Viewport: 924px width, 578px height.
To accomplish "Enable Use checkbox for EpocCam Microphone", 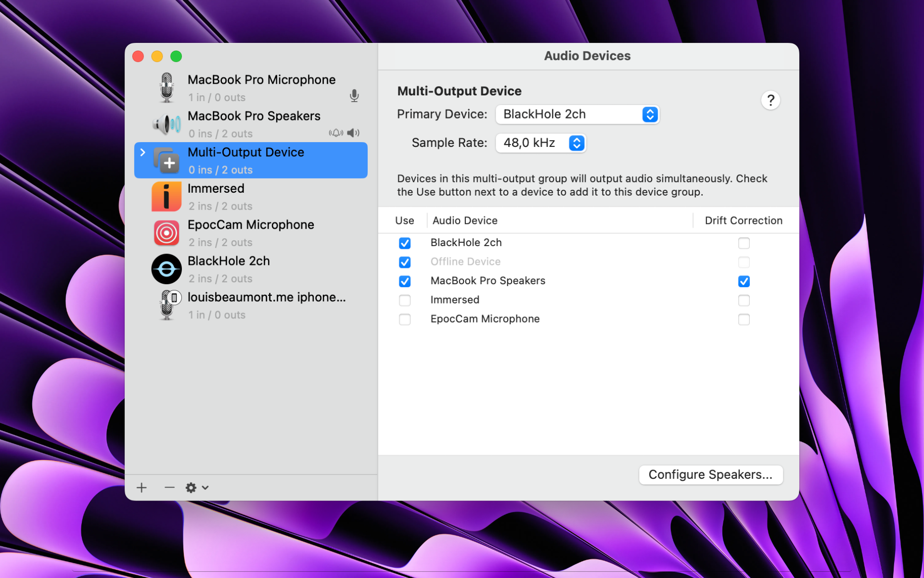I will tap(405, 319).
